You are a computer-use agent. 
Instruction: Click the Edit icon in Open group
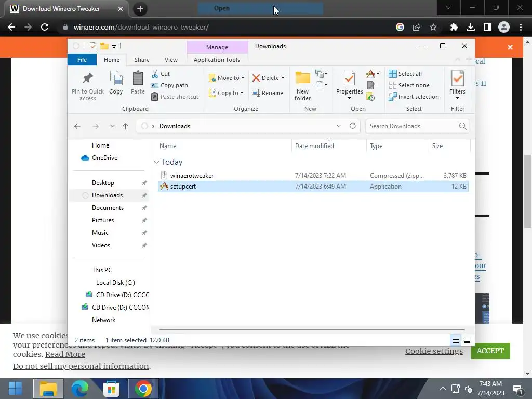[370, 85]
